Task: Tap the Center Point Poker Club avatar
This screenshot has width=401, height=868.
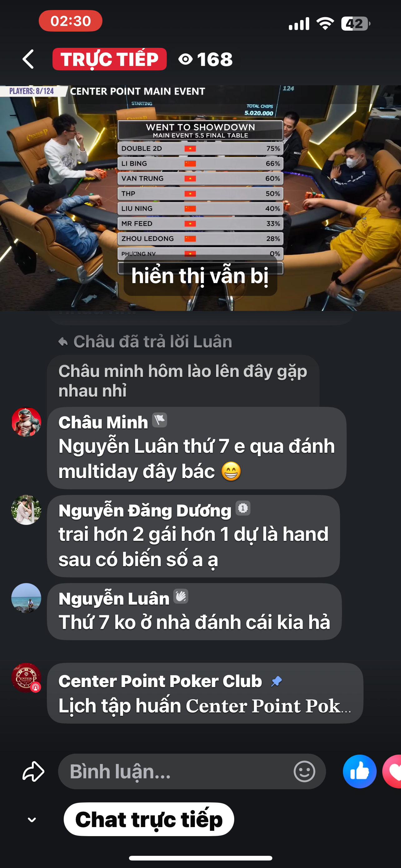Action: coord(26,678)
